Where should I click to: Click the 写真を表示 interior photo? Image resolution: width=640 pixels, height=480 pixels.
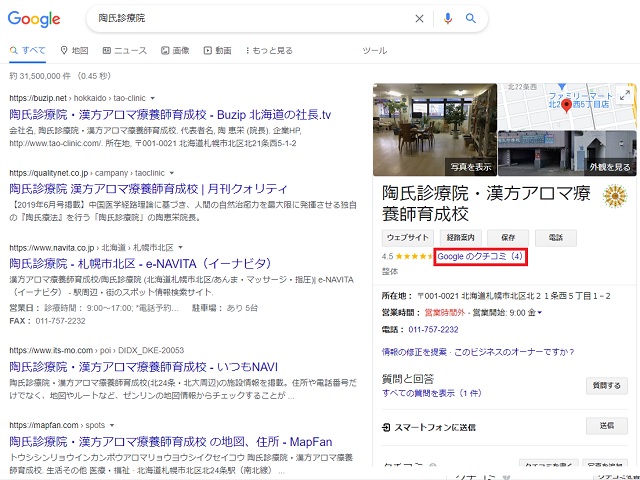[435, 130]
